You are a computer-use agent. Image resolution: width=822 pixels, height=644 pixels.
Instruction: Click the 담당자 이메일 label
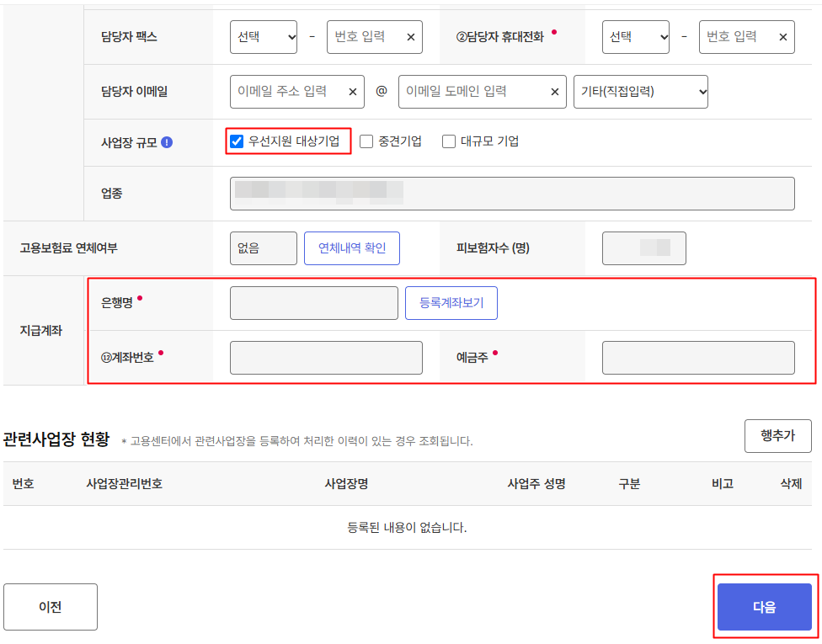(x=134, y=92)
